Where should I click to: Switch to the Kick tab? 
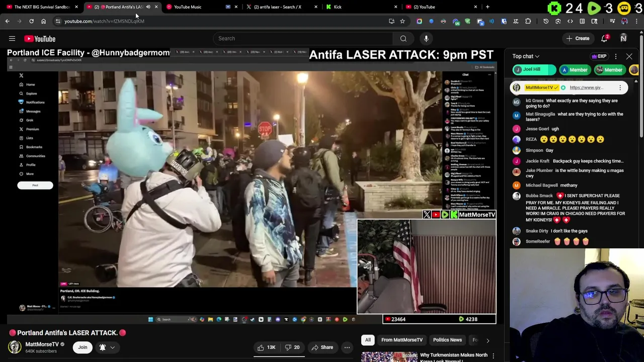click(x=338, y=7)
